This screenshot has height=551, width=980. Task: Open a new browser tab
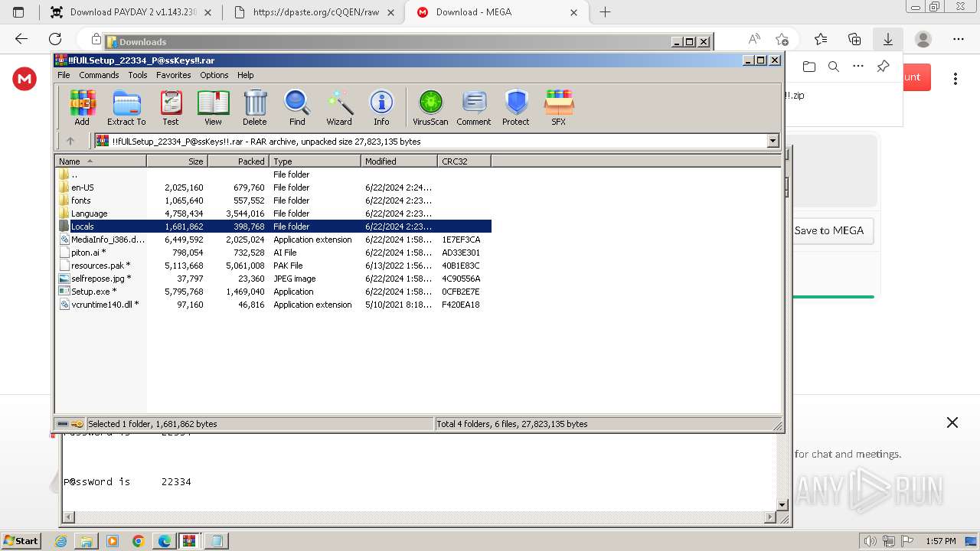pos(605,12)
